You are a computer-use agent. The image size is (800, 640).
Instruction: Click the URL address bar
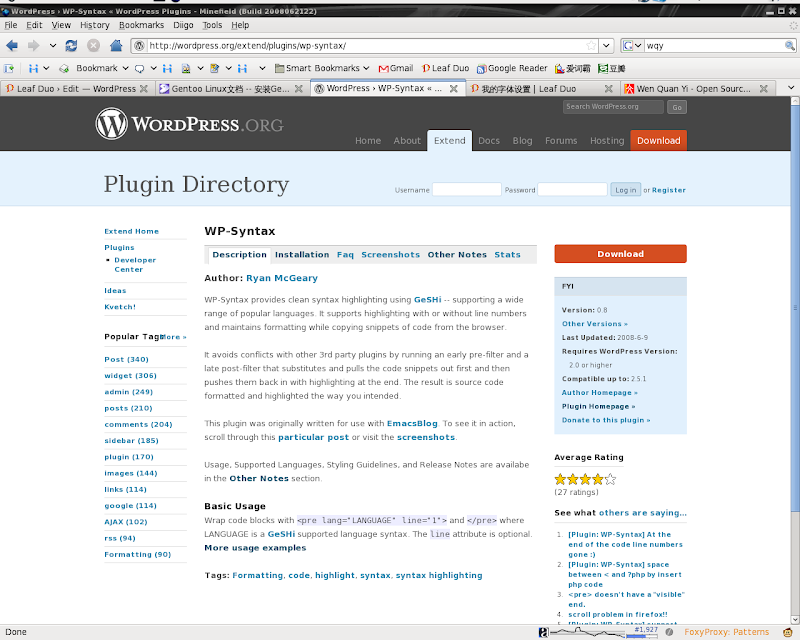[x=365, y=46]
